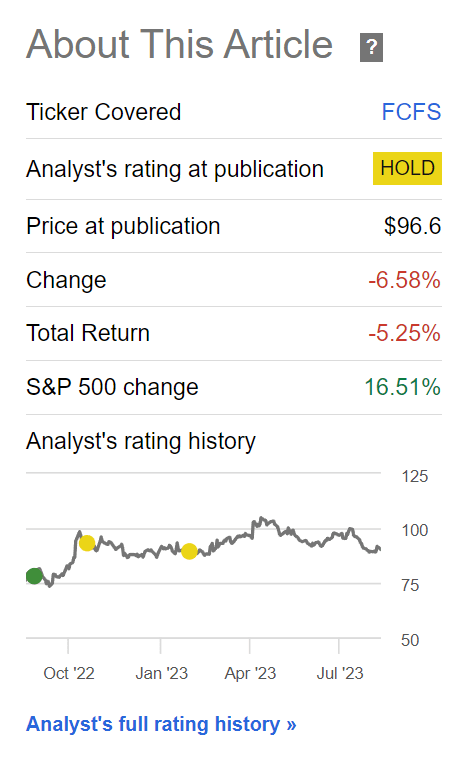Screen dimensions: 470x767
Task: Click the price line peak near Apr '23
Action: pyautogui.click(x=262, y=519)
